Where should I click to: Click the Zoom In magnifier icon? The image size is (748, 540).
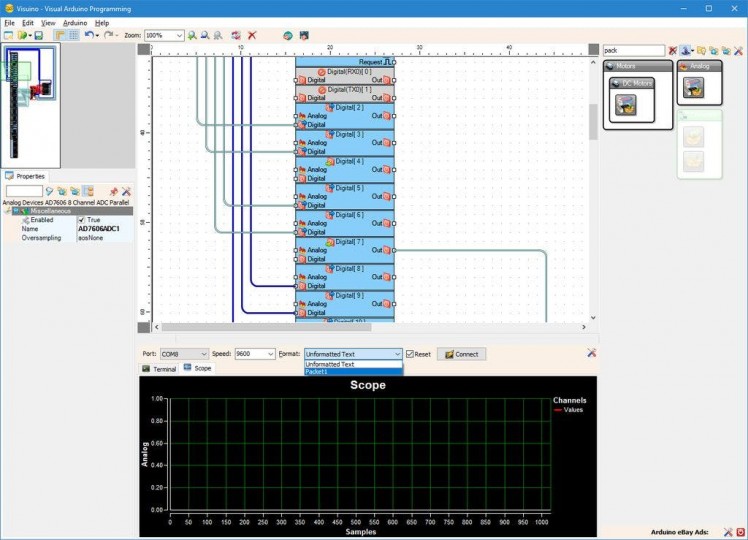coord(193,35)
